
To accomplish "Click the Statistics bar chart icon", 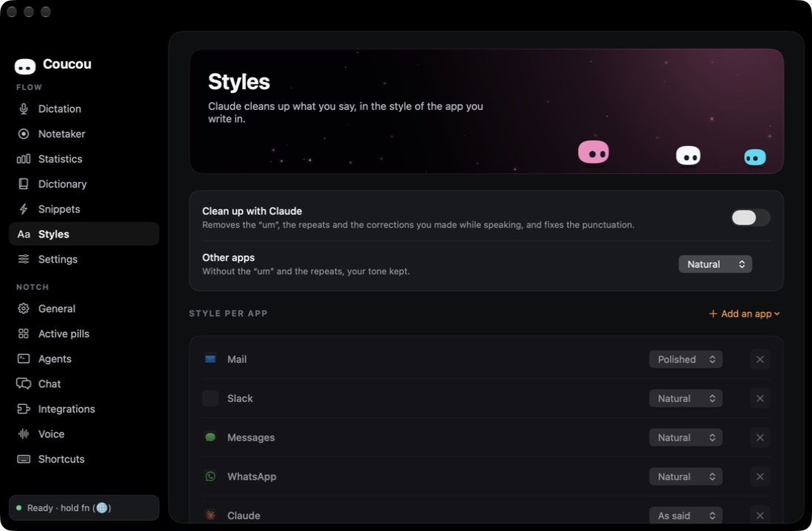I will 24,159.
